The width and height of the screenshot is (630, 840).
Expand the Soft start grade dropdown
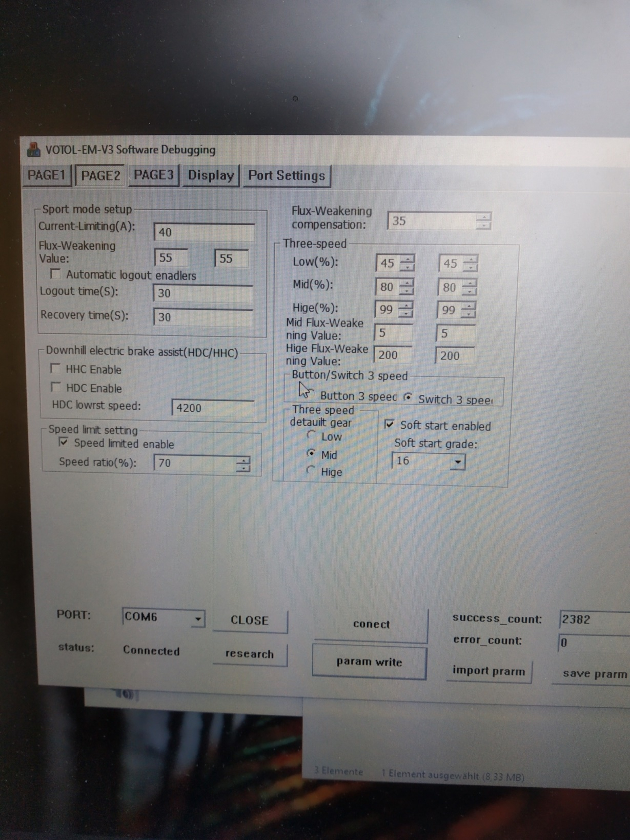coord(457,462)
